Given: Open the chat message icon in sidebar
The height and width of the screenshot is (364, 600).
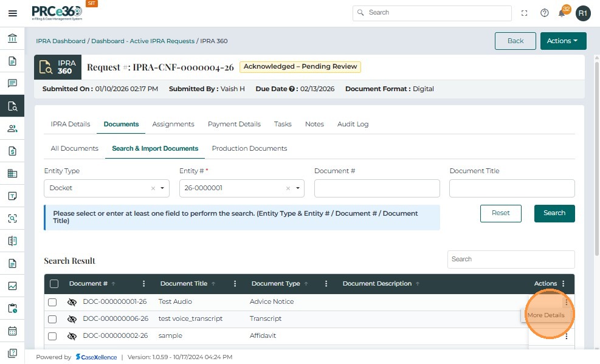Looking at the screenshot, I should point(12,83).
